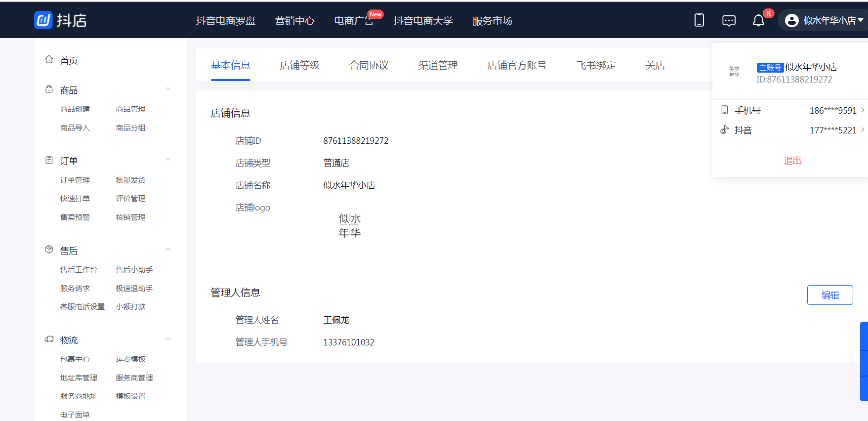Viewport: 868px width, 421px height.
Task: Open the mobile phone icon in header
Action: (699, 20)
